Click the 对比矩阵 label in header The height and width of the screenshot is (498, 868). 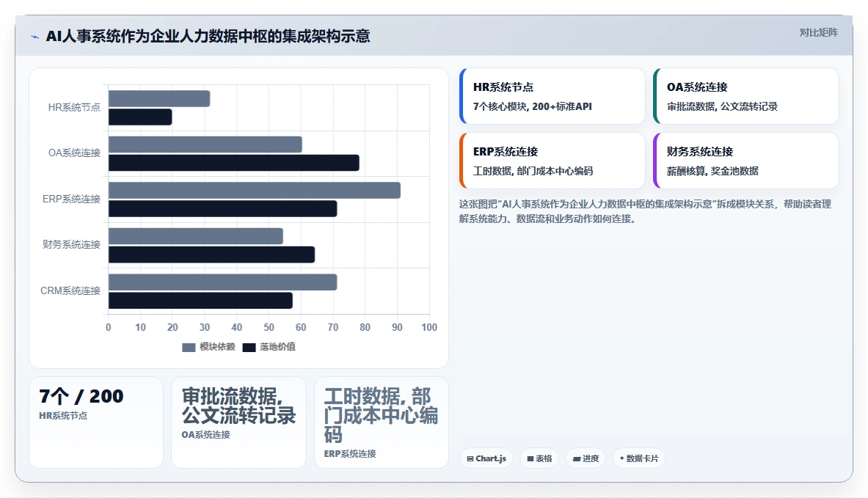point(818,33)
